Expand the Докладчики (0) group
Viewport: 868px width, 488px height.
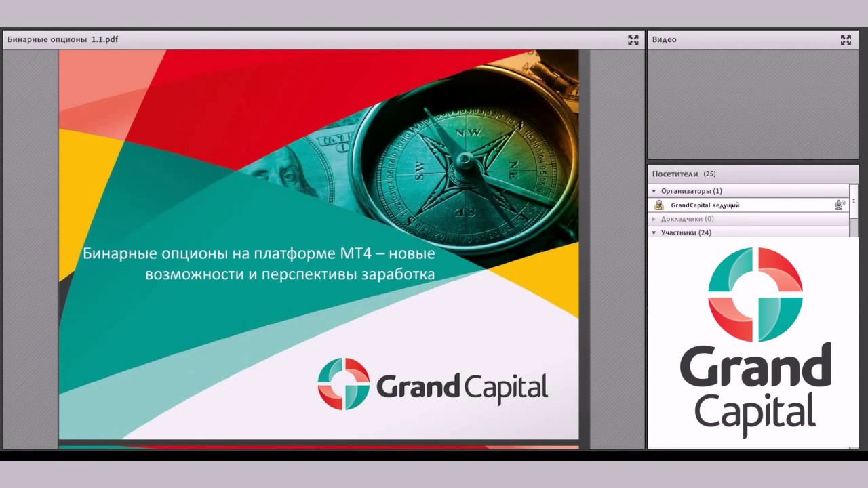(x=654, y=219)
